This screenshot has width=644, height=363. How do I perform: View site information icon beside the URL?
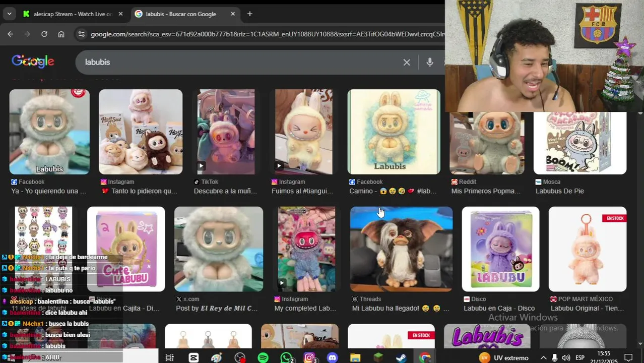(81, 34)
